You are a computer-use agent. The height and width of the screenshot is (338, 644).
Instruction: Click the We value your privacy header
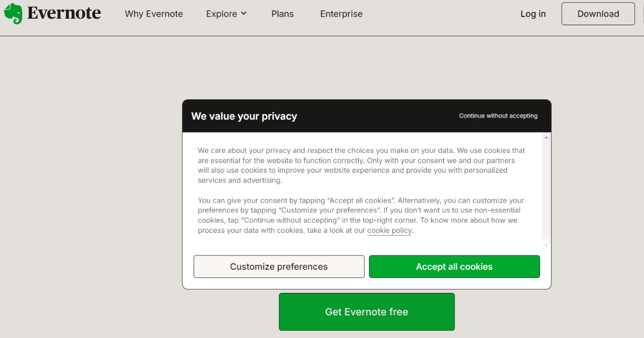244,116
